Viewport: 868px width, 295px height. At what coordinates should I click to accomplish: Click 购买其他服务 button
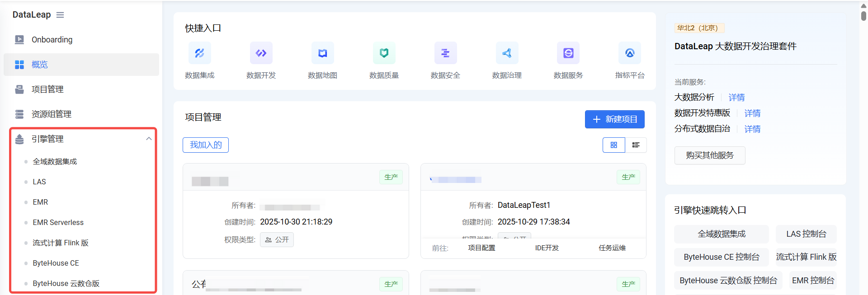[710, 155]
